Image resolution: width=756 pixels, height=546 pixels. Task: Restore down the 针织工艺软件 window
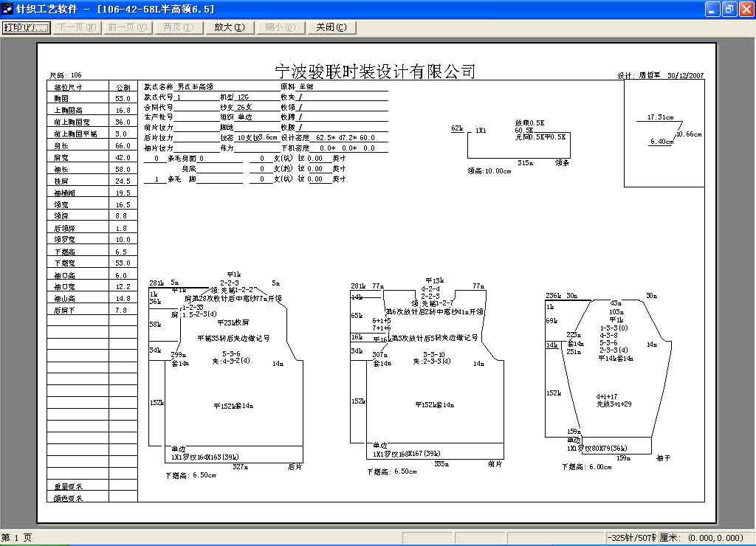(x=729, y=9)
